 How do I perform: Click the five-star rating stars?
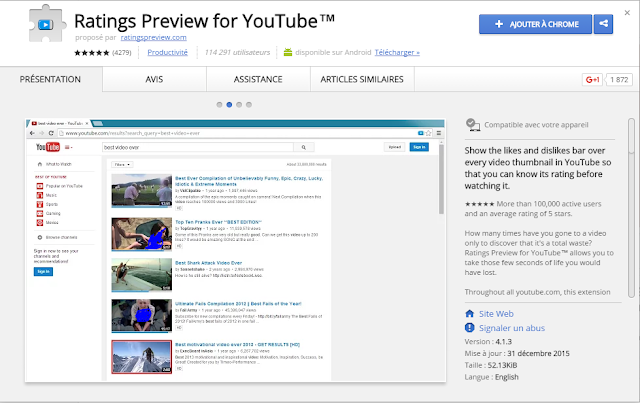pyautogui.click(x=92, y=53)
